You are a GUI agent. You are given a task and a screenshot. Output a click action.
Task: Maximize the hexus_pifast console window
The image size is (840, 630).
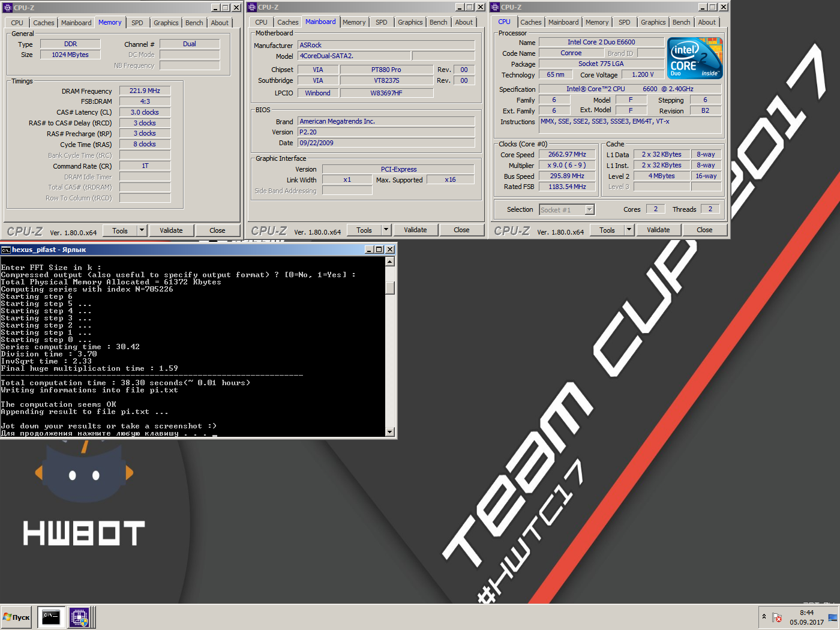379,250
